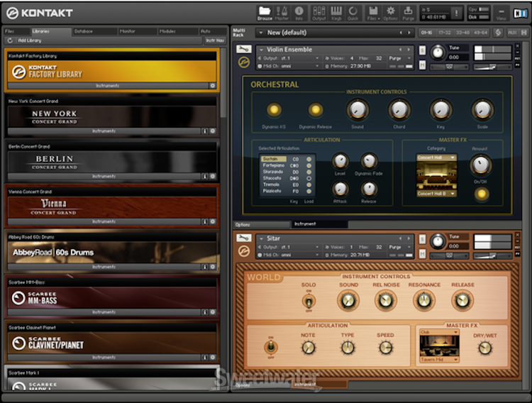The height and width of the screenshot is (403, 532).
Task: Mute the Violin Ensemble instrument
Action: click(x=422, y=65)
